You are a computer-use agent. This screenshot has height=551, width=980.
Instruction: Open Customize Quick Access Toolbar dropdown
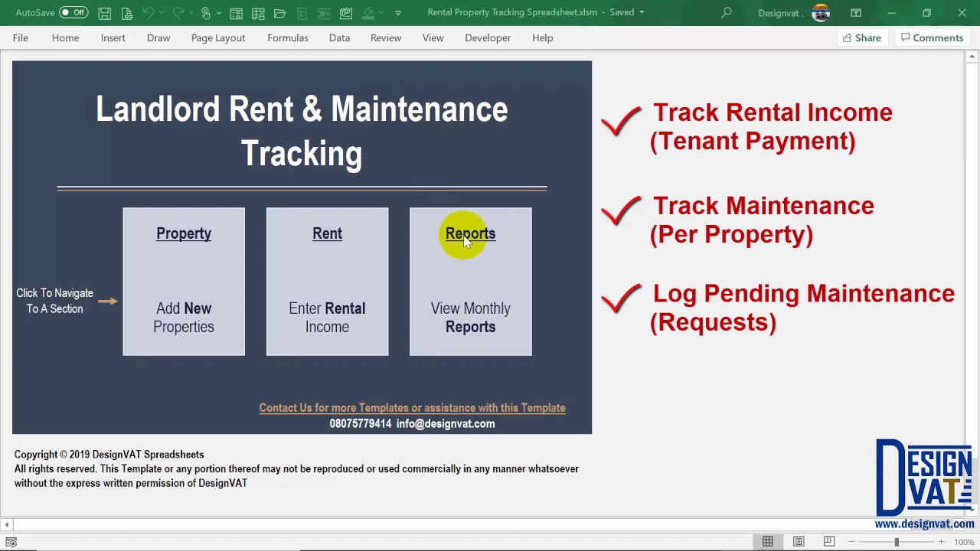pos(397,13)
